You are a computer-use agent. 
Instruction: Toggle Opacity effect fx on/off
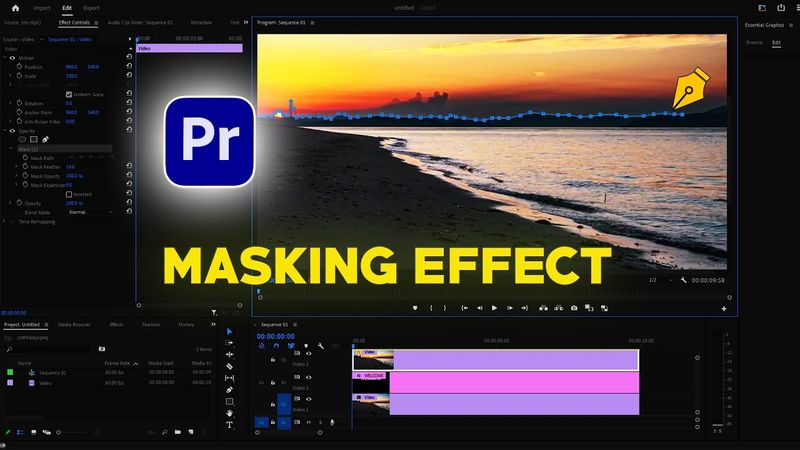(x=12, y=131)
